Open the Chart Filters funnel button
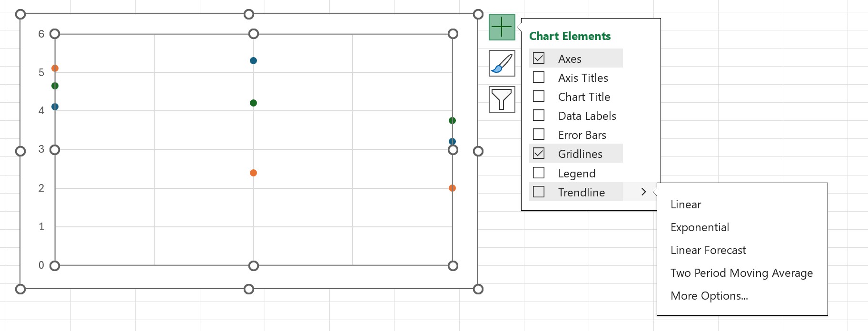868x331 pixels. 502,99
